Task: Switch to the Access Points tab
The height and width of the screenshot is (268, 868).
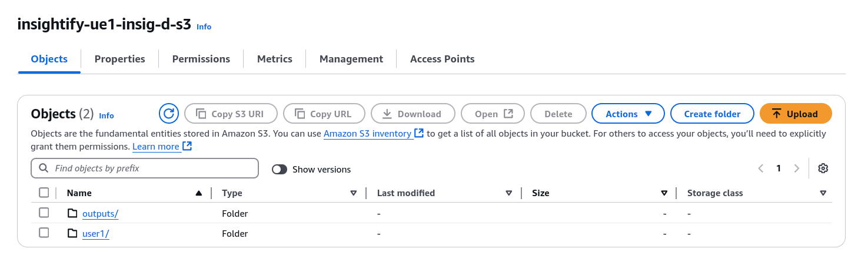Action: tap(443, 59)
